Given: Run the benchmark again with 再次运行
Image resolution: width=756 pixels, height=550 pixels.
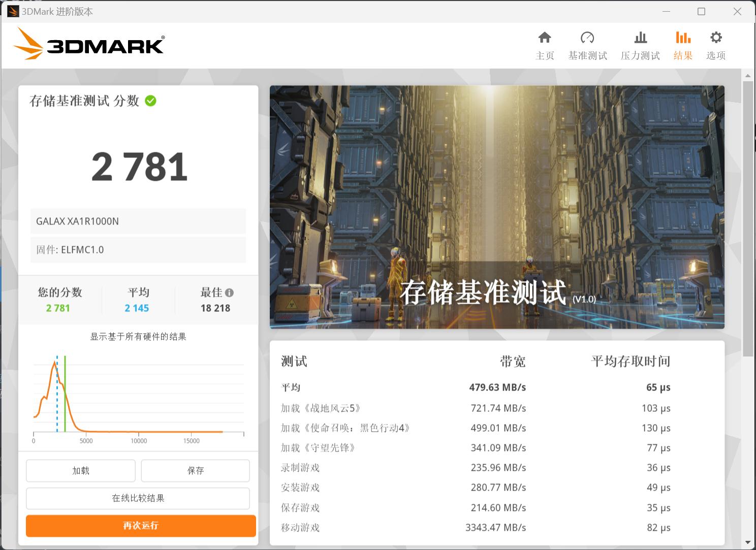Looking at the screenshot, I should (x=141, y=526).
